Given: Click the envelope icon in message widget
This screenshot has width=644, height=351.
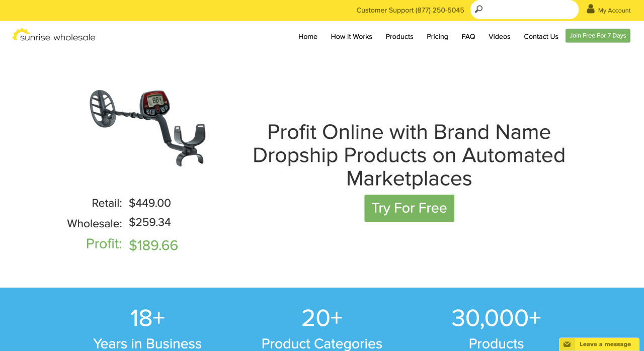Looking at the screenshot, I should pos(567,344).
